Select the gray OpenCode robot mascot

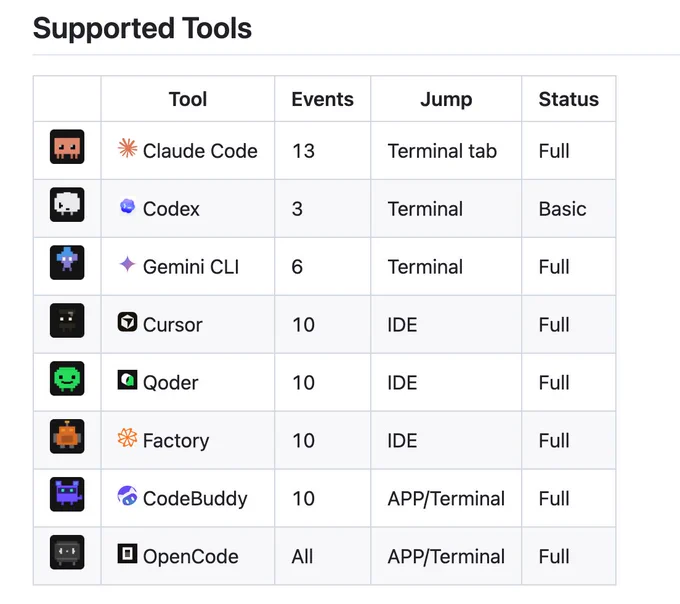[67, 552]
